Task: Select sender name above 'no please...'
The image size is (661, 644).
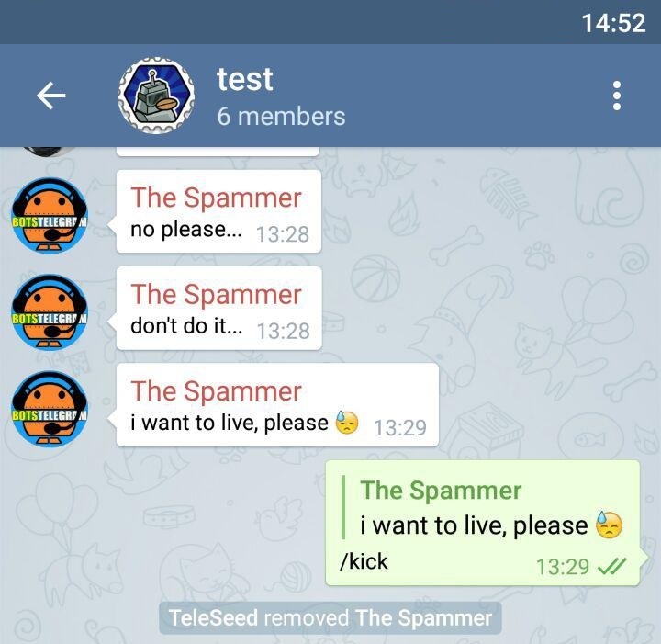Action: click(217, 198)
